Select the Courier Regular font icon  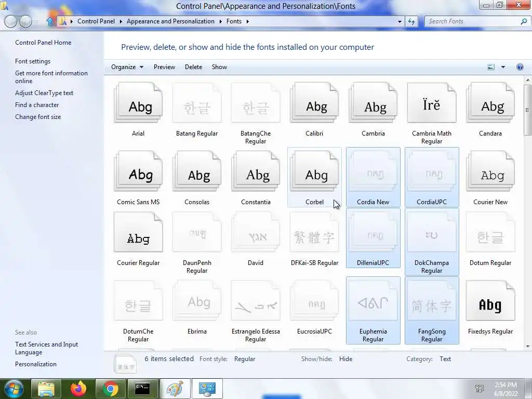click(138, 232)
